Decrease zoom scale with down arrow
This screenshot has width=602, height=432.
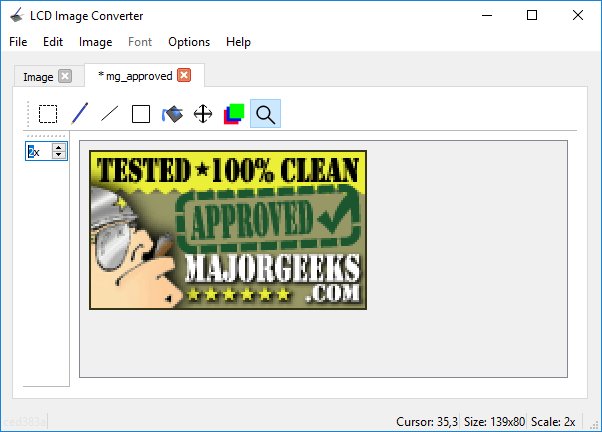pos(59,155)
